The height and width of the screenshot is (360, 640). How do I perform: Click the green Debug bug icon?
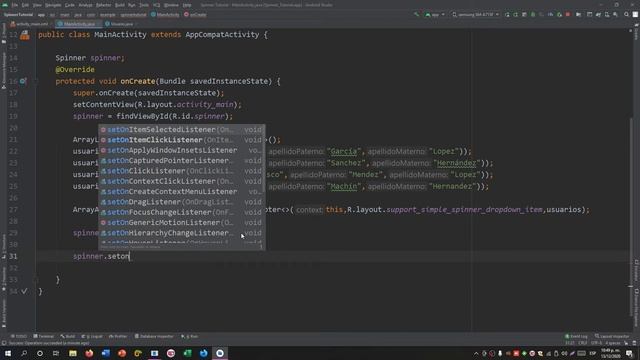(533, 15)
